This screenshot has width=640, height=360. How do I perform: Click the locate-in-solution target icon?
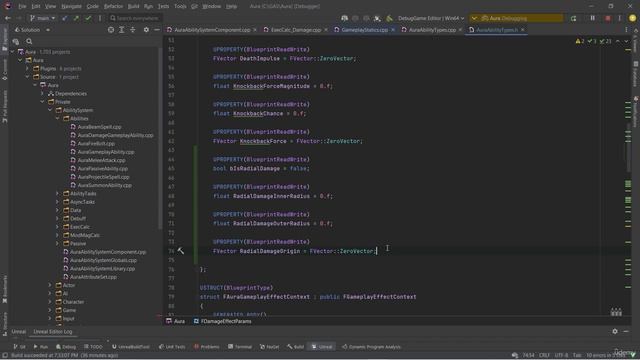[x=111, y=30]
